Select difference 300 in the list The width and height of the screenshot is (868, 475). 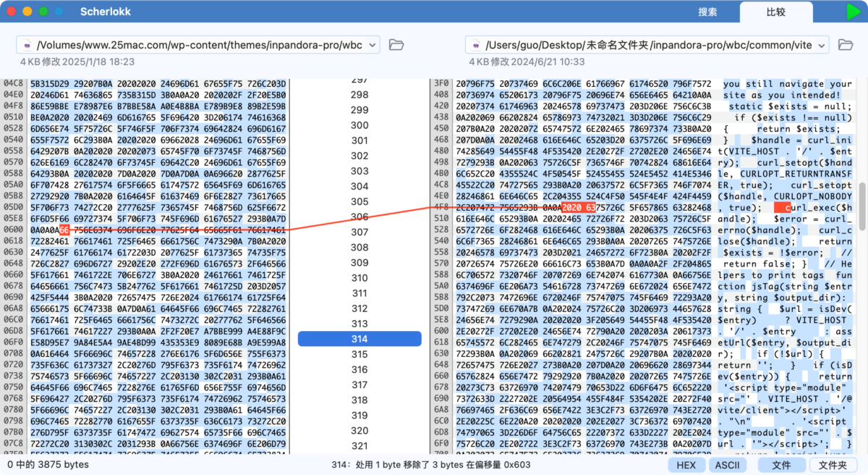click(359, 125)
